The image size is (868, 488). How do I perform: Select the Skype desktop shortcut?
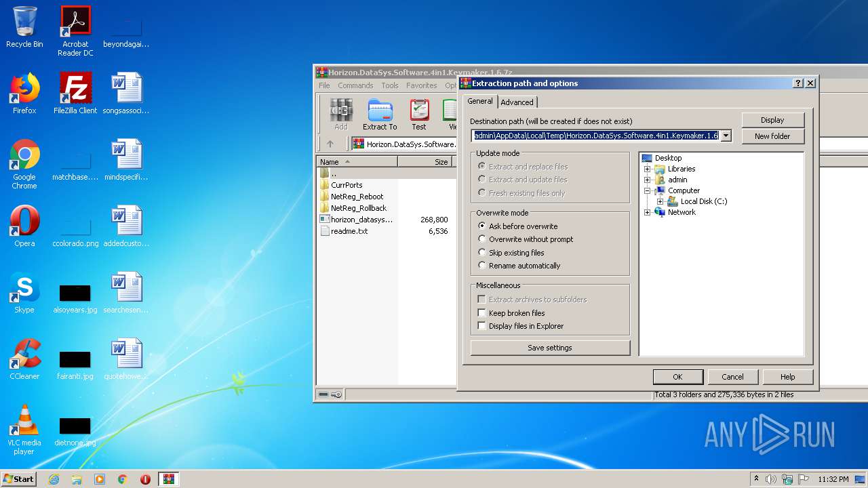click(x=24, y=293)
